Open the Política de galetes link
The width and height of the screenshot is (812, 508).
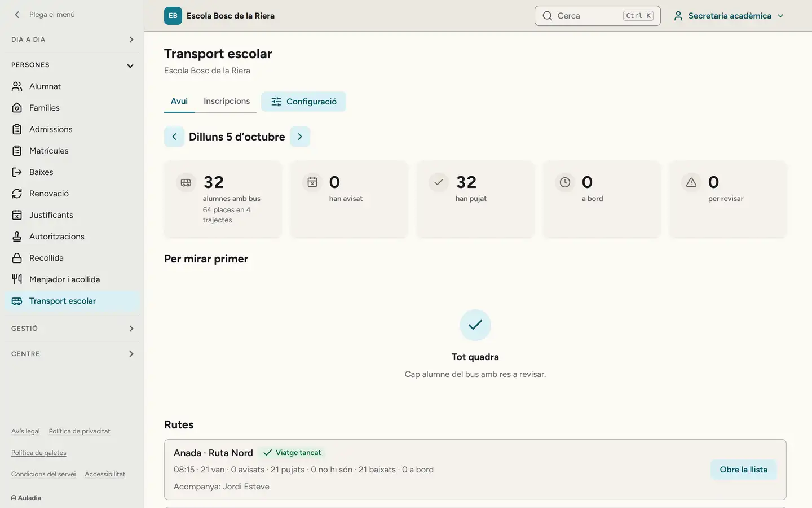coord(39,453)
